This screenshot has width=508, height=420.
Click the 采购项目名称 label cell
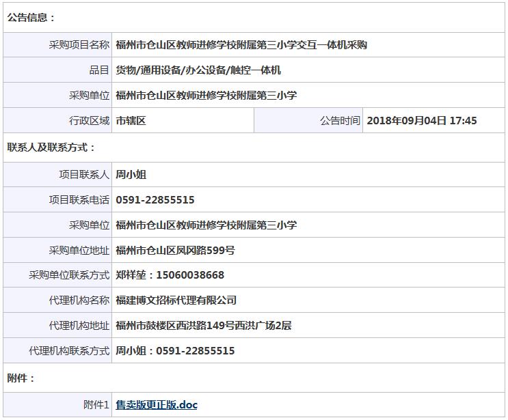57,44
